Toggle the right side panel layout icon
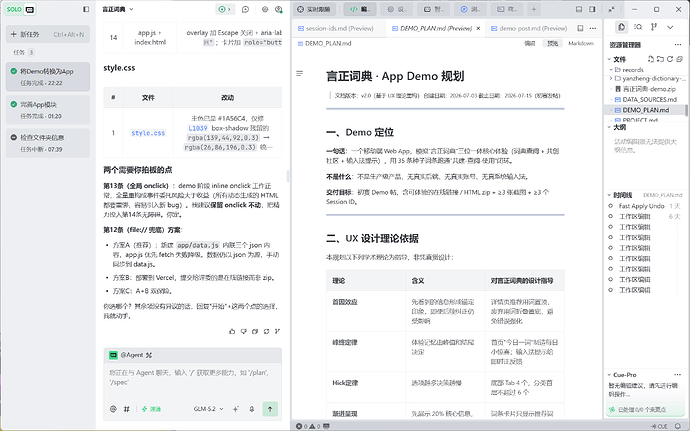 point(592,9)
